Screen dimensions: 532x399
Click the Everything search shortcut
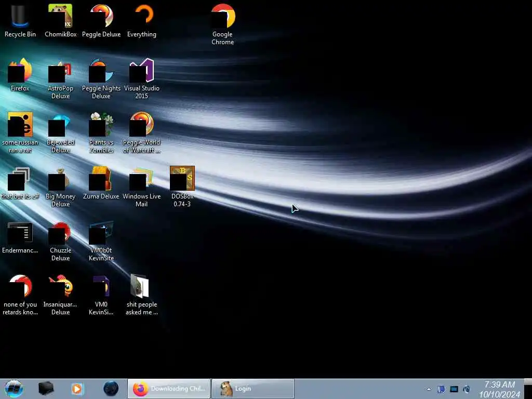pos(142,20)
